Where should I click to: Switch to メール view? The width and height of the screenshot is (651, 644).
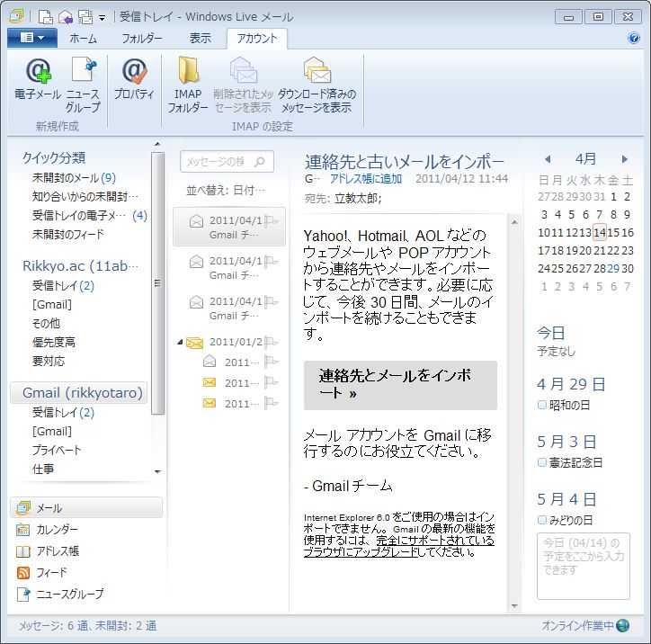pyautogui.click(x=86, y=508)
